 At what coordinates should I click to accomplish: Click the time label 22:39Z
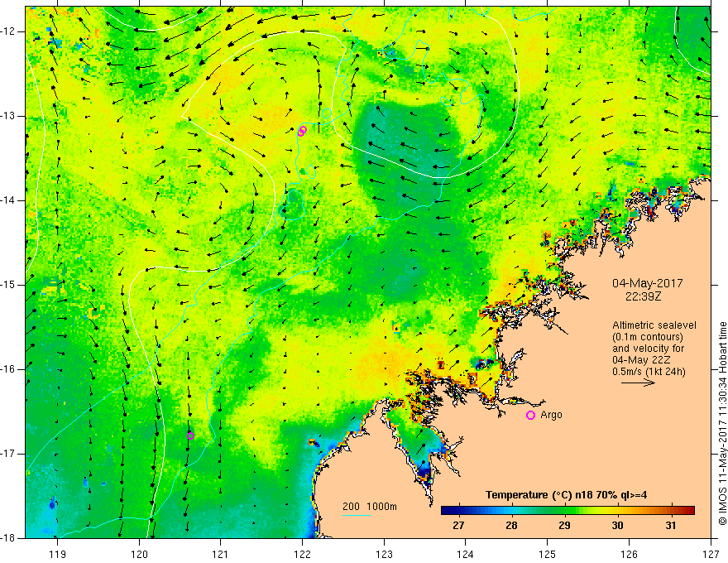coord(643,296)
